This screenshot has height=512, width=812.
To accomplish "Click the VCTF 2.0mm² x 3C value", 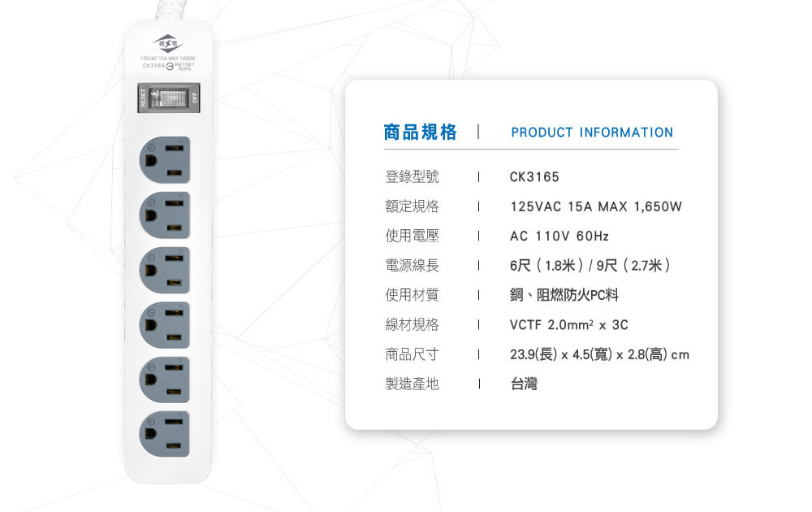I will coord(568,325).
